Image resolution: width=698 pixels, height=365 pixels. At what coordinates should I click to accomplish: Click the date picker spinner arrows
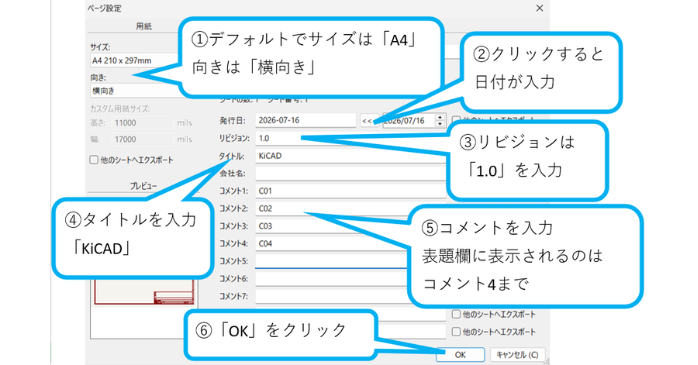(x=440, y=121)
